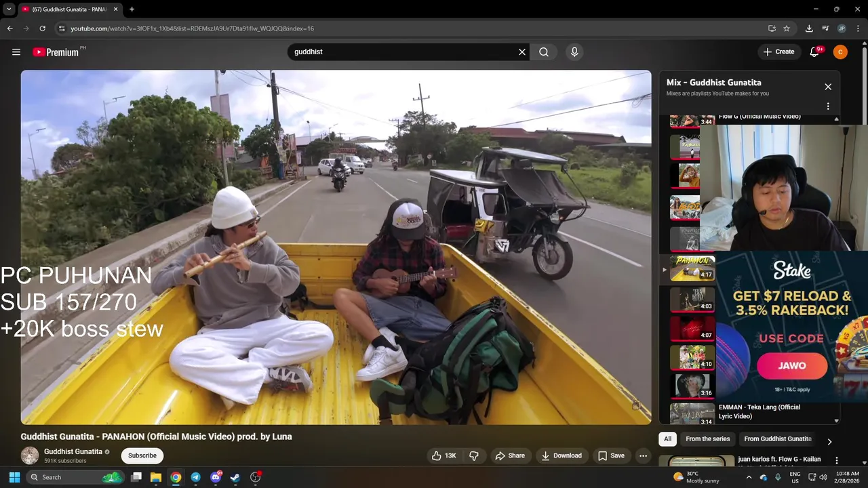Click the browser address bar URL
Image resolution: width=868 pixels, height=488 pixels.
[x=193, y=28]
